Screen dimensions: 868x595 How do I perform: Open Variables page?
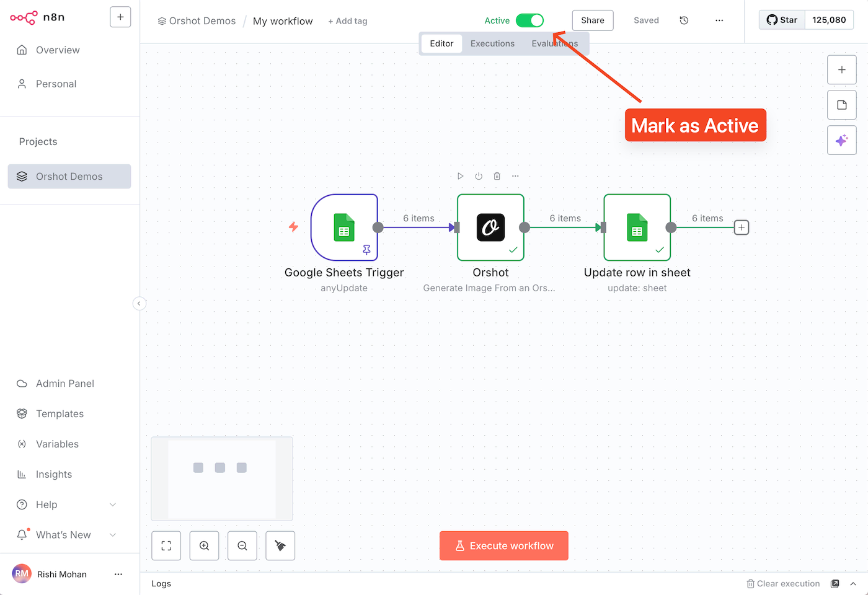click(x=57, y=444)
